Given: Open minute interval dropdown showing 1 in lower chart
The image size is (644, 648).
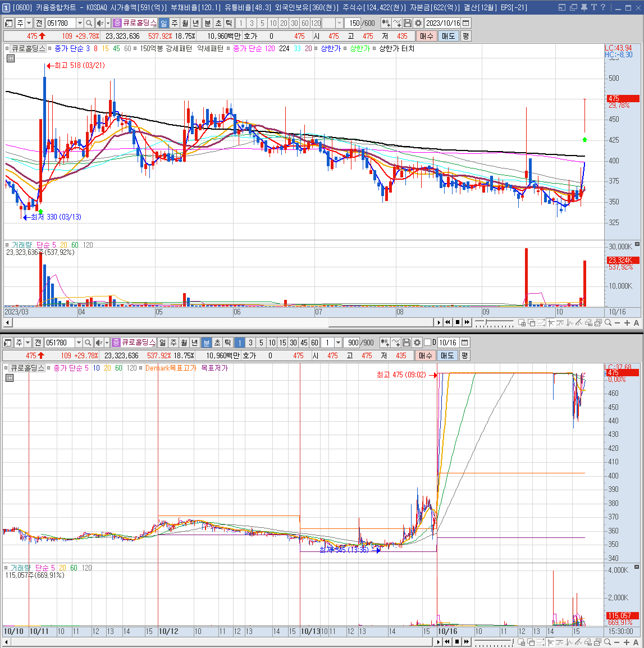Looking at the screenshot, I should pyautogui.click(x=338, y=343).
